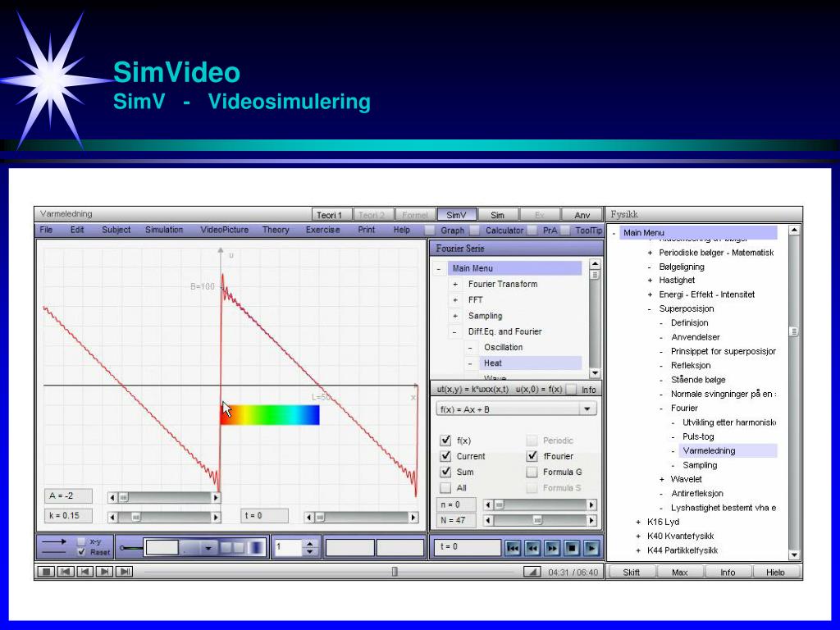Enable the Graph checkbox in menu bar

[430, 230]
